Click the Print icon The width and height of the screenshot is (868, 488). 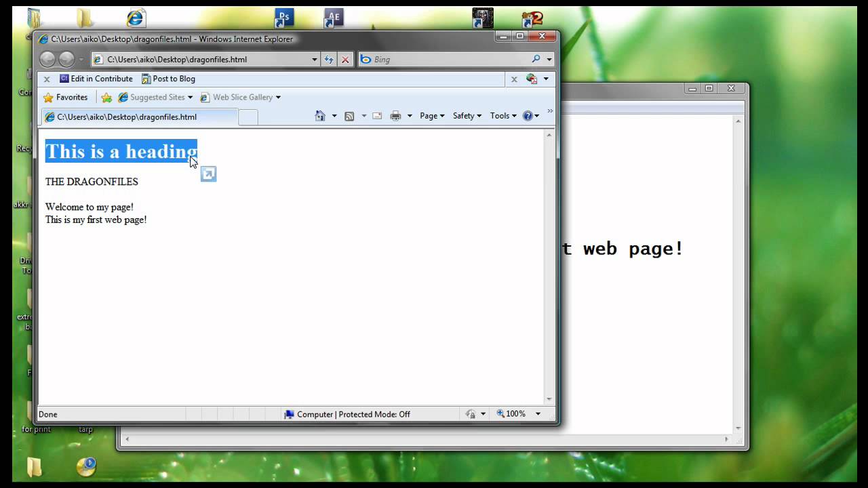click(x=396, y=116)
